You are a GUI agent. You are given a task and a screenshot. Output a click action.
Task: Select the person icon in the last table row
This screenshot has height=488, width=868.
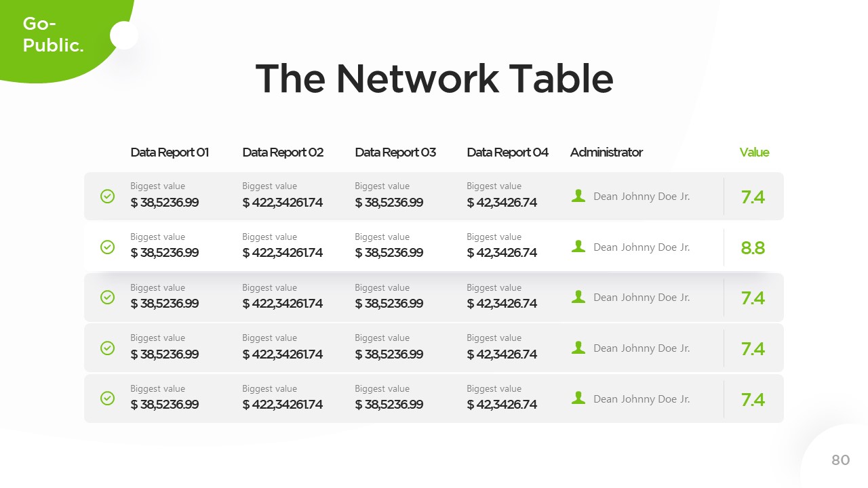point(578,399)
